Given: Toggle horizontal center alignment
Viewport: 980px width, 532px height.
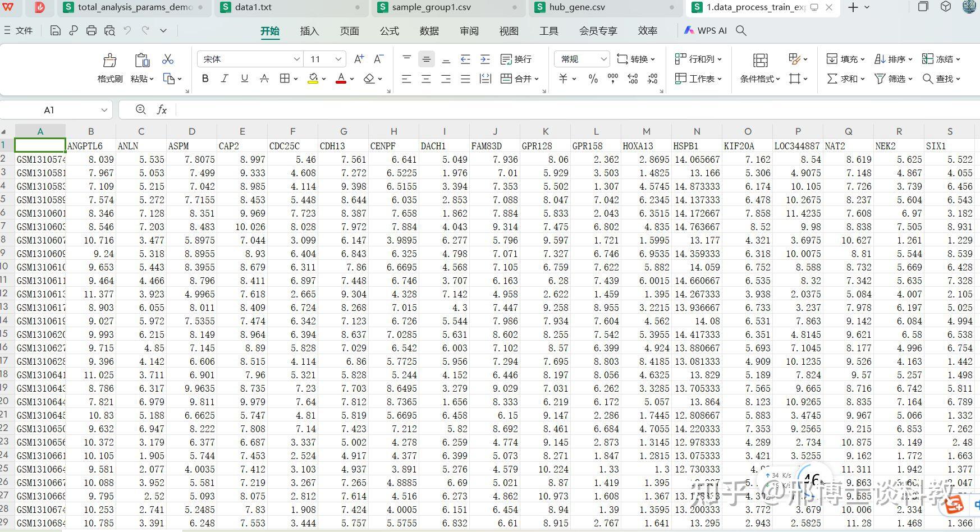Looking at the screenshot, I should (x=426, y=79).
